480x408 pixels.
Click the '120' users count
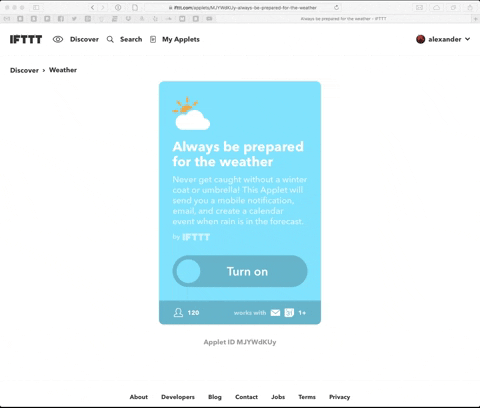pos(193,313)
